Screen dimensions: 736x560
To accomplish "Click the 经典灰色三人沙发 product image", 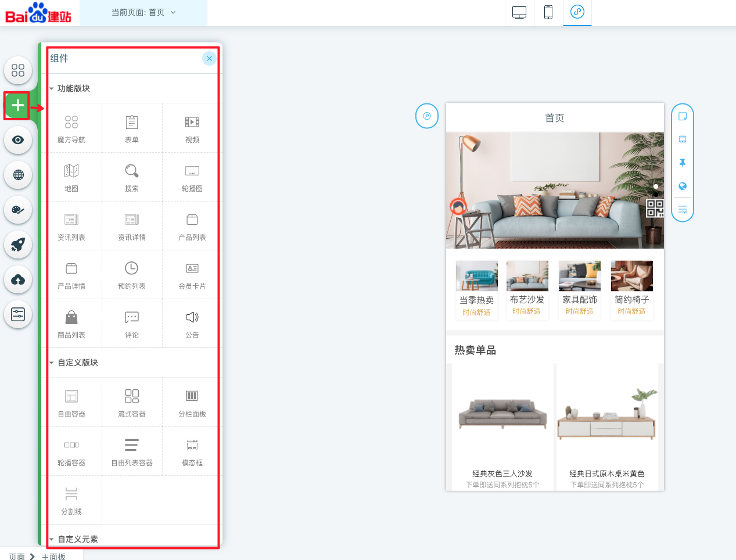I will pyautogui.click(x=502, y=414).
